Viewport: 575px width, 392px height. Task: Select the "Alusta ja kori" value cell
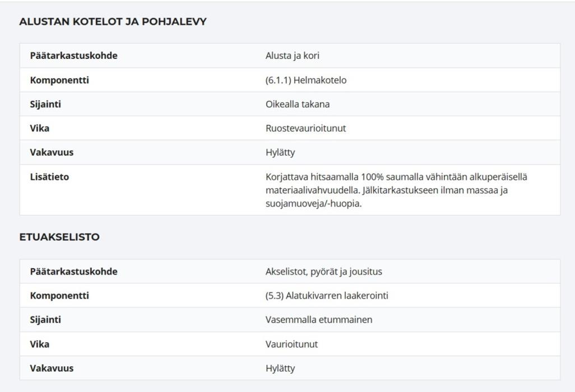(x=293, y=55)
